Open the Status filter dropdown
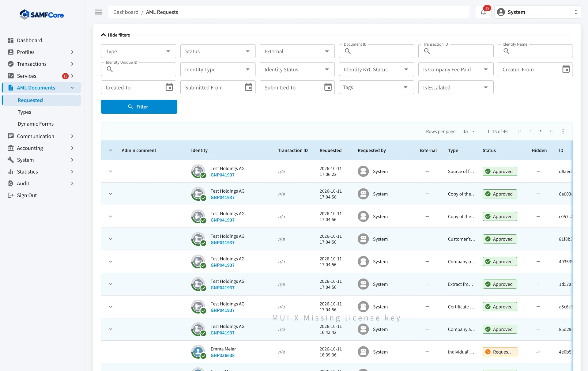 coord(218,51)
